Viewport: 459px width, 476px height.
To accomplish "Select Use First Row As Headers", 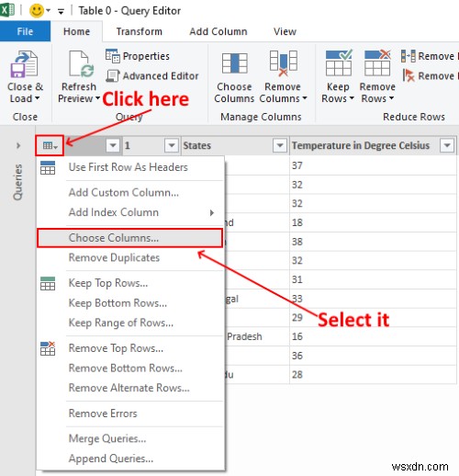I will click(130, 167).
